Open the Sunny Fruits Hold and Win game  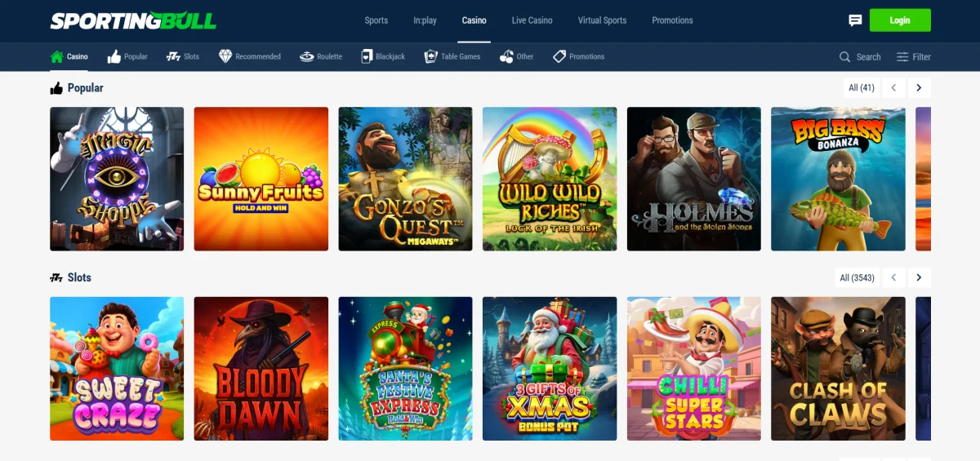(x=261, y=179)
